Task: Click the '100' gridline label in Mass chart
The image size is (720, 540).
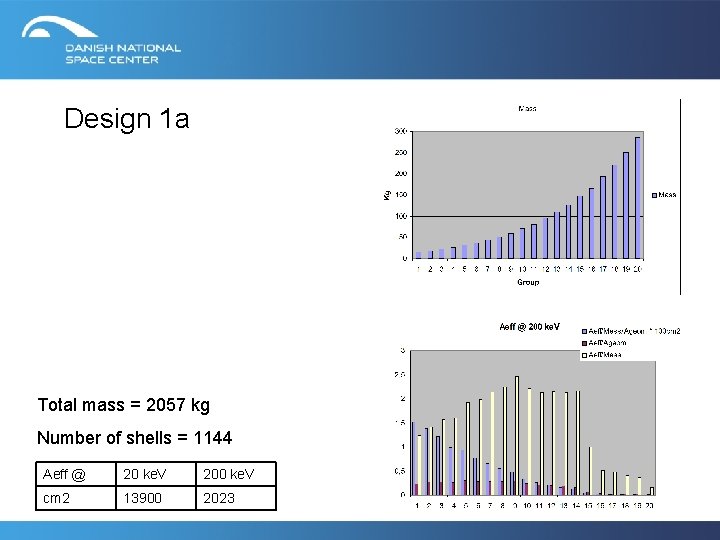Action: click(400, 216)
